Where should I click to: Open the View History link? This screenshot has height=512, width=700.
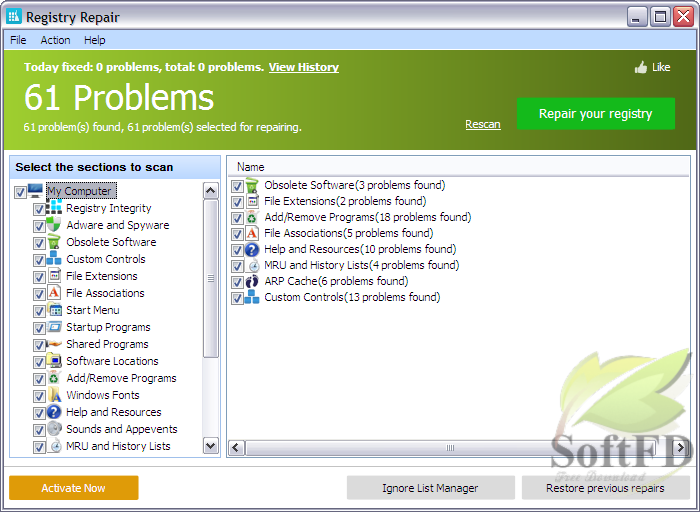point(304,67)
